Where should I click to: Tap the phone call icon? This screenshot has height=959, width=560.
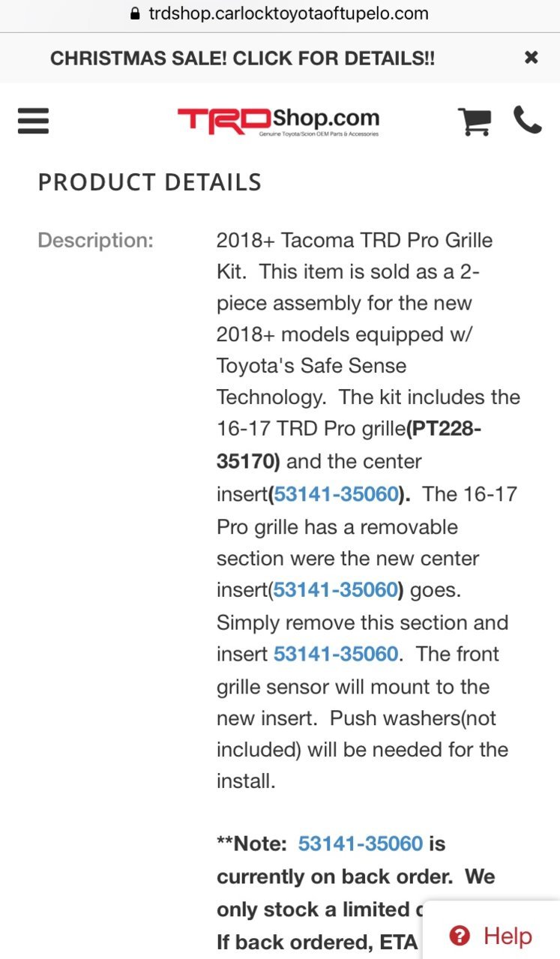(527, 120)
